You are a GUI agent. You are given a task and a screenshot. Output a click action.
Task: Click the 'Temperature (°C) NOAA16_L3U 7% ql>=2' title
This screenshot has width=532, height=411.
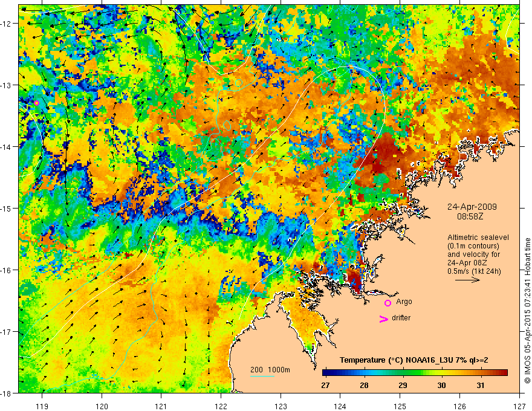[x=414, y=360]
